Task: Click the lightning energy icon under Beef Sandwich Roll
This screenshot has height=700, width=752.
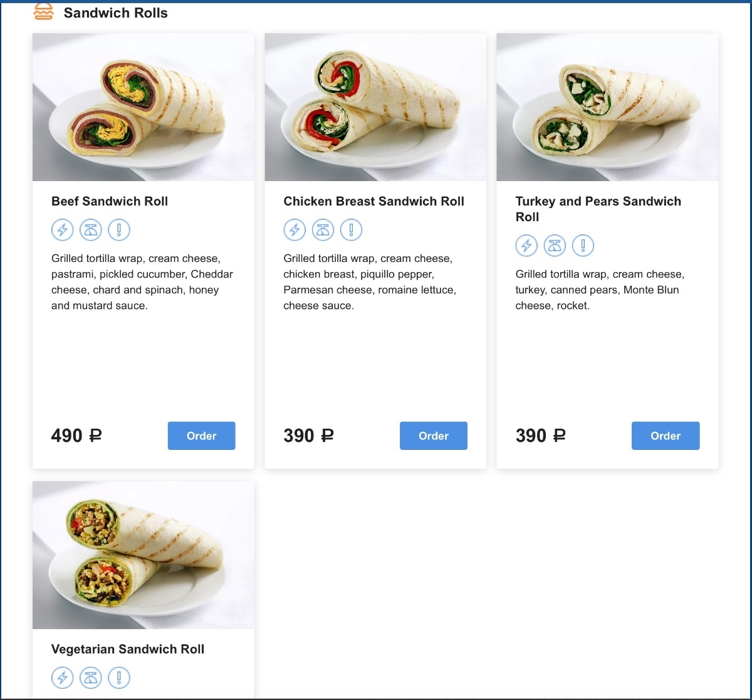Action: pyautogui.click(x=62, y=230)
